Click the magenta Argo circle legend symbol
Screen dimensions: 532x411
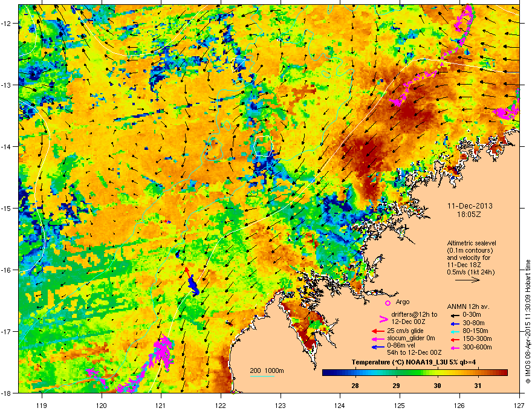pyautogui.click(x=388, y=303)
